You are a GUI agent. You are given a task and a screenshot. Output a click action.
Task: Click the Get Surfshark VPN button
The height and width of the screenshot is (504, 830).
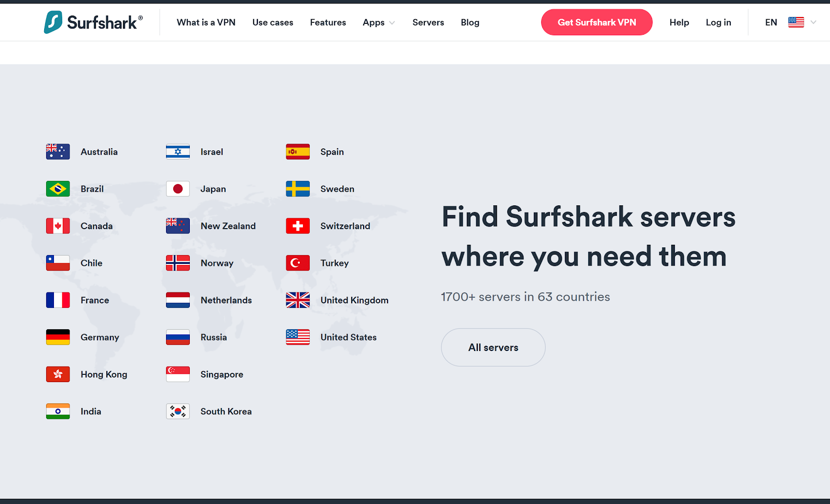click(597, 22)
